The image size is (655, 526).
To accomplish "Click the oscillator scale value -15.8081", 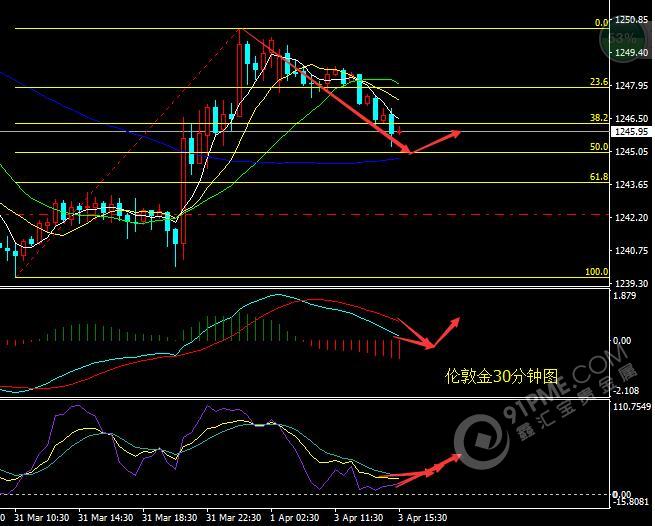I will pyautogui.click(x=631, y=502).
